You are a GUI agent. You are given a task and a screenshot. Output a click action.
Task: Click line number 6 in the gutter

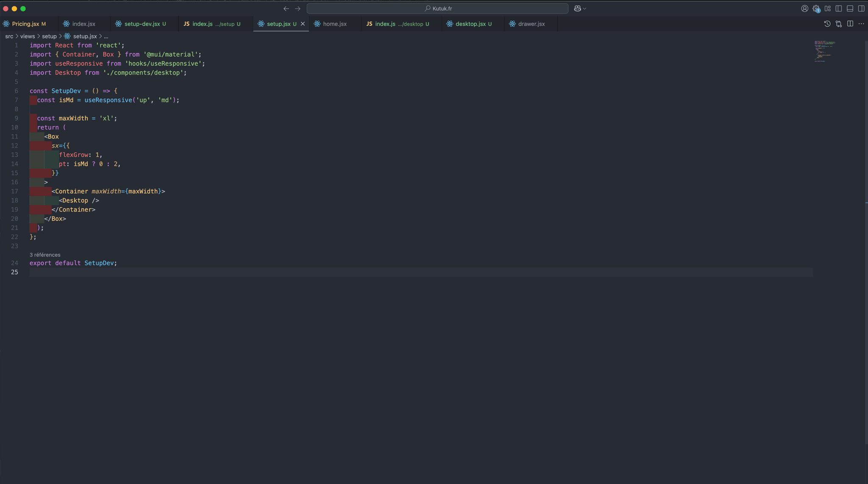[x=16, y=91]
